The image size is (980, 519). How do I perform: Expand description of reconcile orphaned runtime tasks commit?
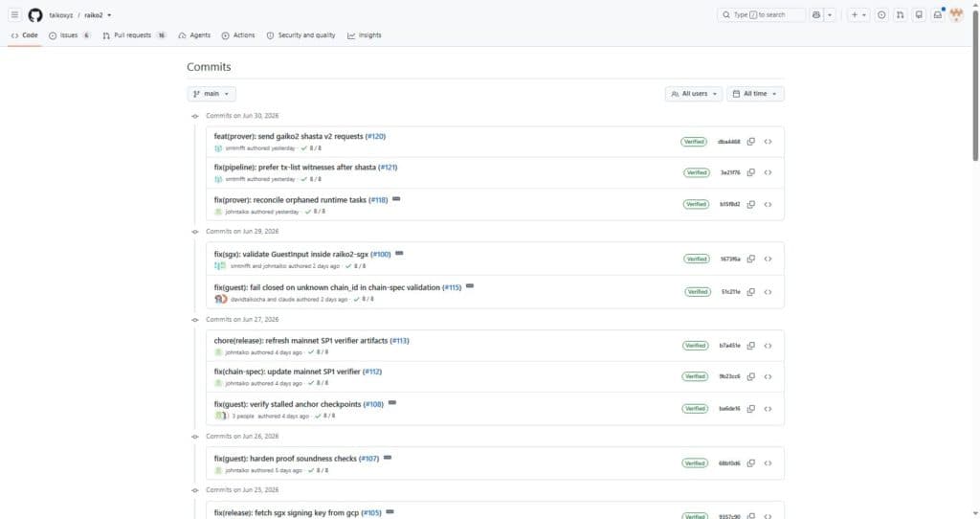pos(396,199)
